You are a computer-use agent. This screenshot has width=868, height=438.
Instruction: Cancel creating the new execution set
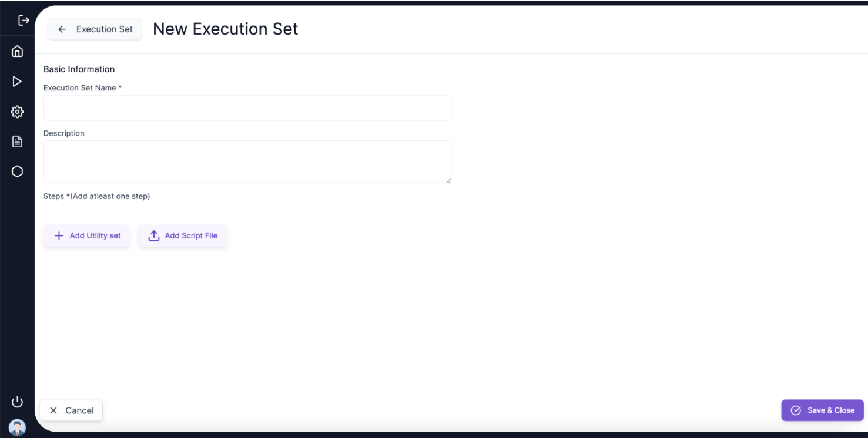(71, 410)
